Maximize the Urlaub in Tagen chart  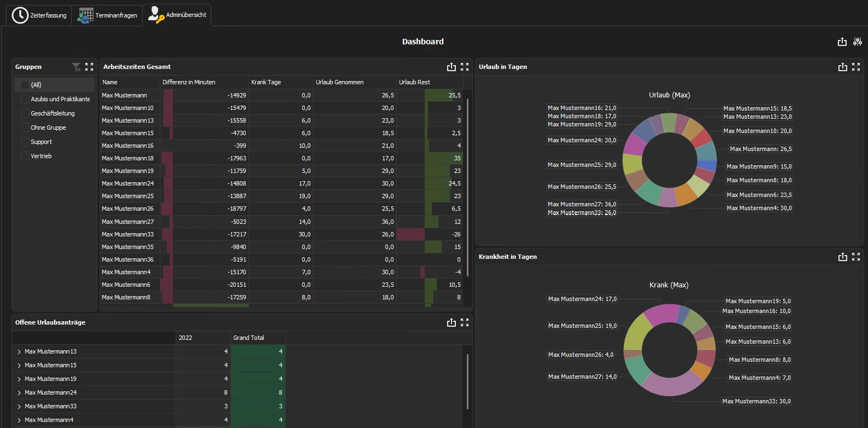856,67
